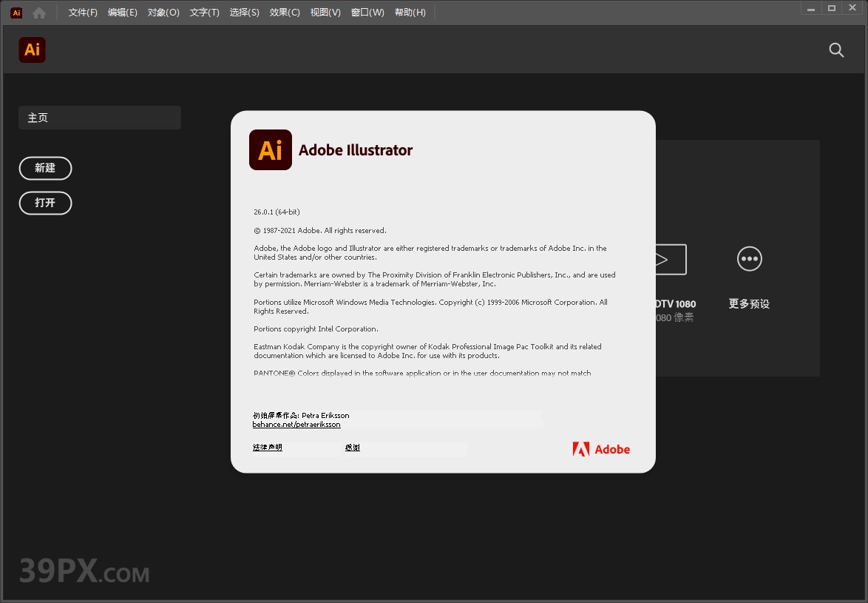
Task: Open the 文字(T) menu
Action: point(204,12)
